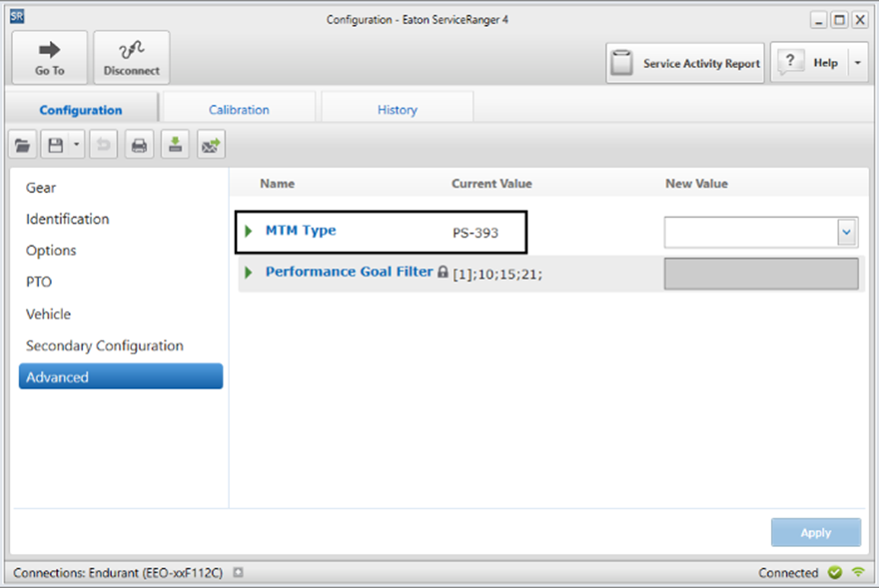Image resolution: width=879 pixels, height=588 pixels.
Task: Disconnect from the vehicle
Action: point(131,58)
